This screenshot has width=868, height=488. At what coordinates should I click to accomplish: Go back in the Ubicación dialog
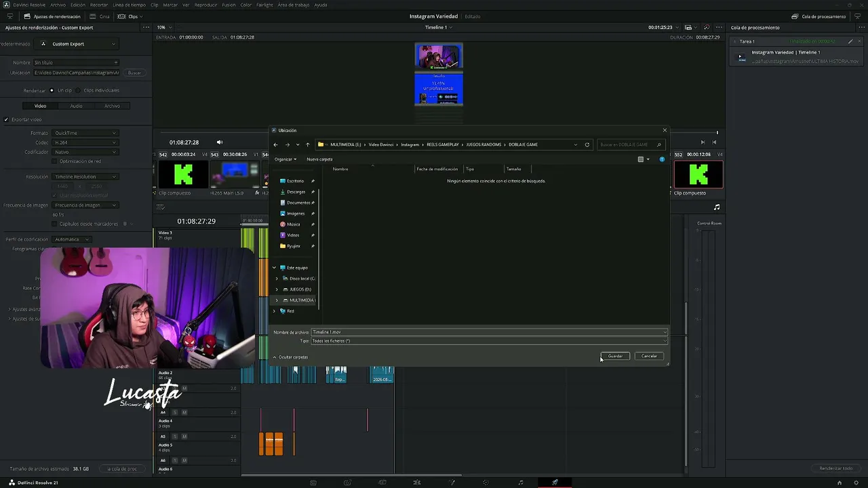point(275,144)
